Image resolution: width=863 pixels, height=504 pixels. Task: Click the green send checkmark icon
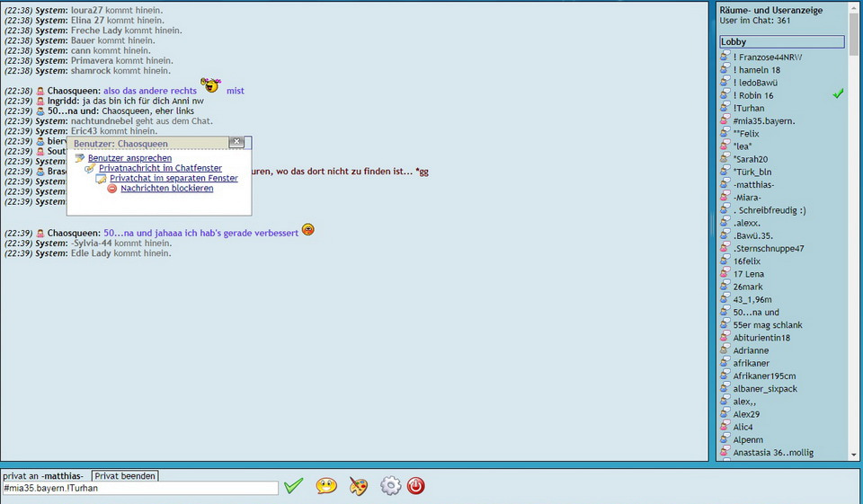pos(293,486)
